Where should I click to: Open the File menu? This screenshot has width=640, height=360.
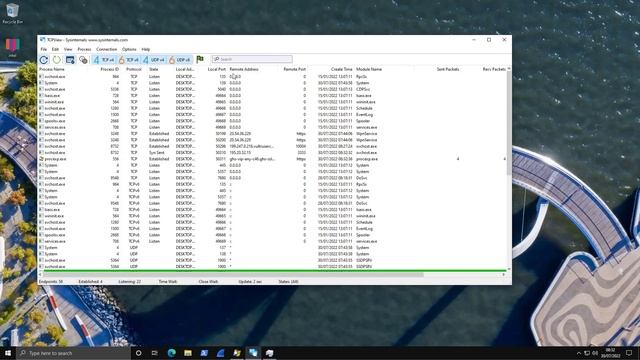43,49
